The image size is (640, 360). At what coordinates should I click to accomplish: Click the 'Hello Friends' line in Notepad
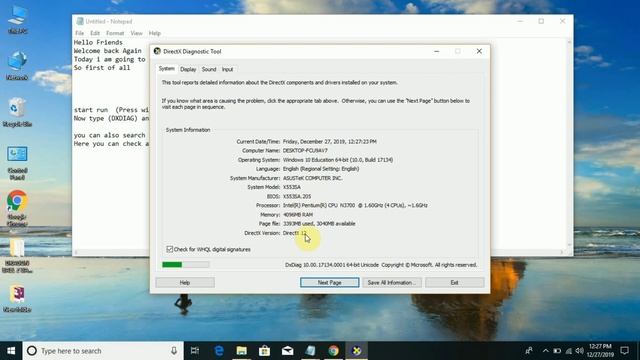tap(98, 42)
